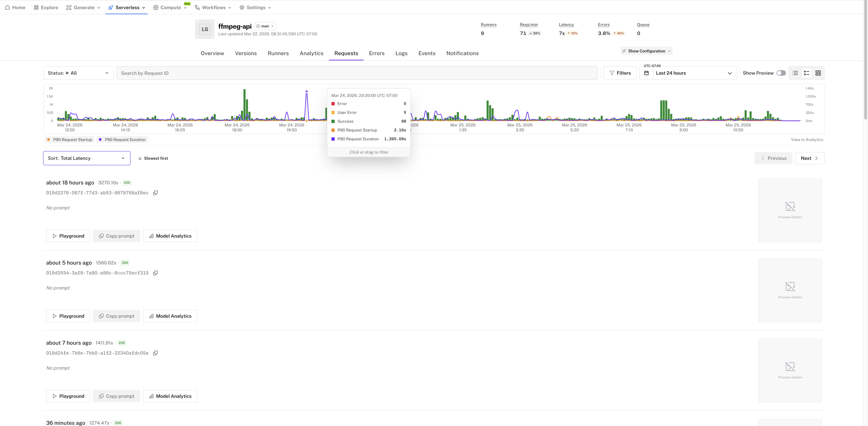Viewport: 868px width, 426px height.
Task: Open the Sort: Total Latency dropdown
Action: coord(86,158)
